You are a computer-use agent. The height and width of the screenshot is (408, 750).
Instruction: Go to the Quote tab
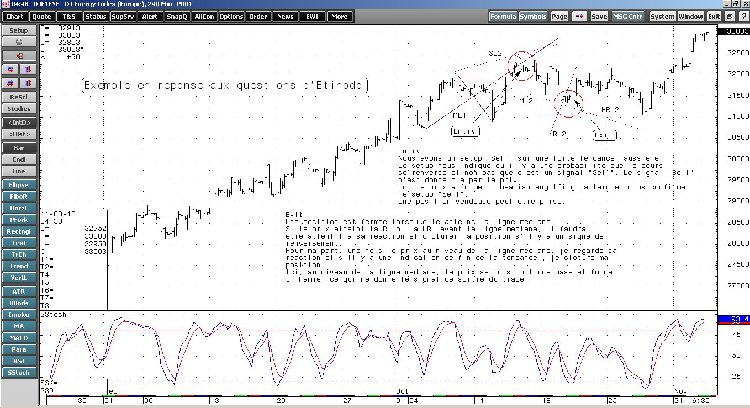tap(41, 17)
